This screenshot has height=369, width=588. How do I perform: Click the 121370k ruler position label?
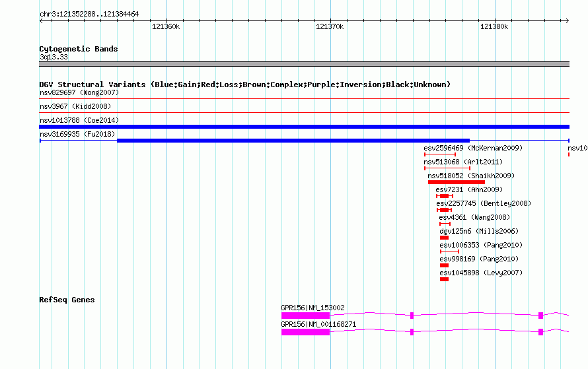pyautogui.click(x=330, y=26)
